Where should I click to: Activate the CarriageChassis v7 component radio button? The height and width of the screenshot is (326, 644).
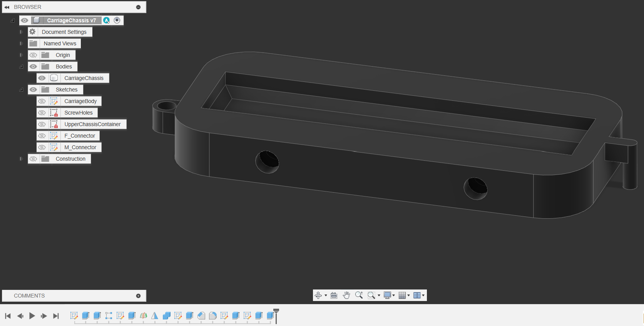click(x=117, y=20)
